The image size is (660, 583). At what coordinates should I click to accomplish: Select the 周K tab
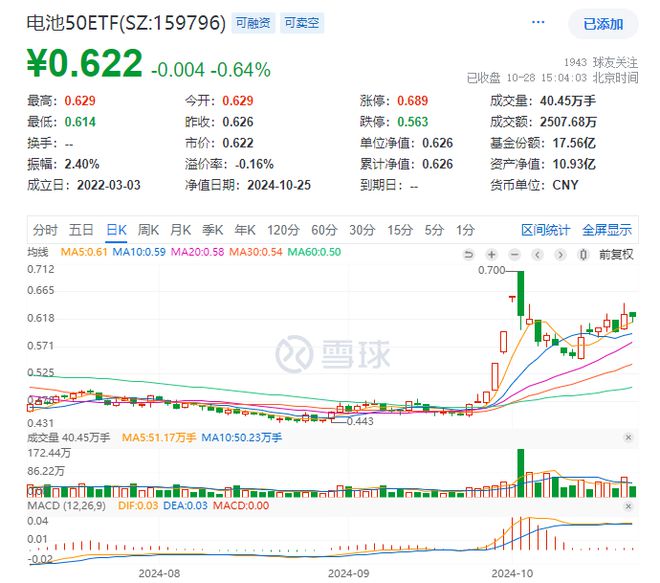pos(148,230)
